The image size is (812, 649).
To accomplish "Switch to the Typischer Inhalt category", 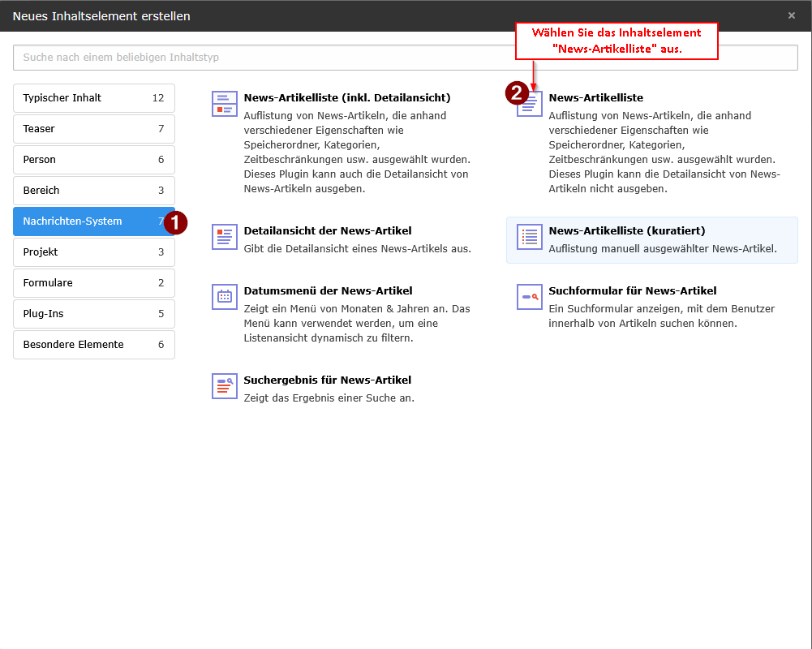I will (89, 97).
